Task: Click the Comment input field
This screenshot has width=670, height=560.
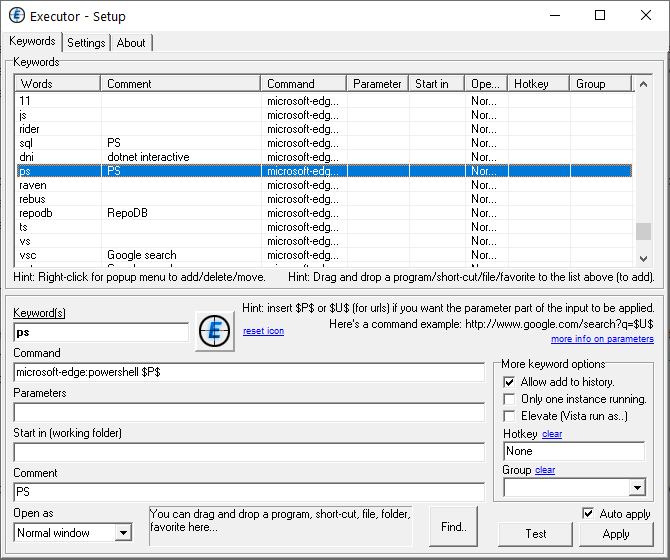Action: [x=249, y=492]
